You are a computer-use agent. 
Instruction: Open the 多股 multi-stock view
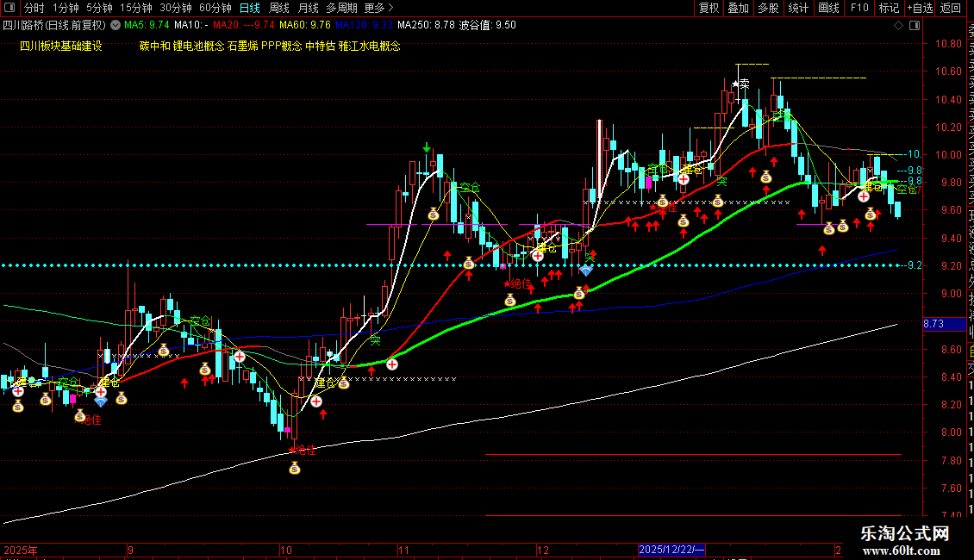pos(768,8)
